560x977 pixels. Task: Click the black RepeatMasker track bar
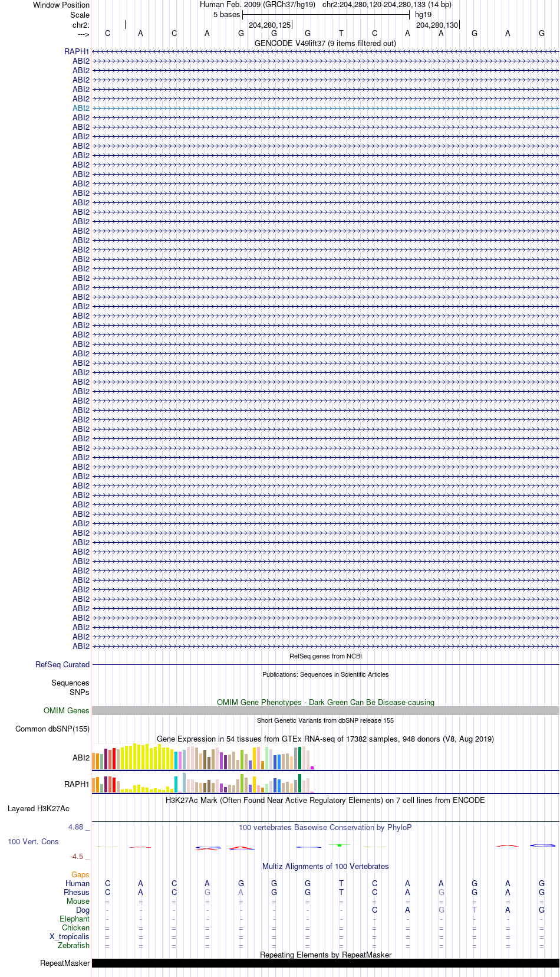click(x=325, y=963)
